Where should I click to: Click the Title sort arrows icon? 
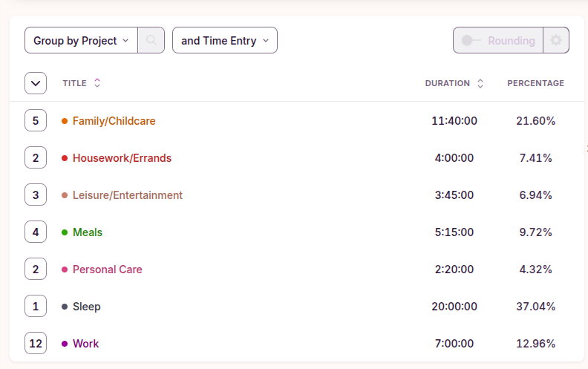click(x=97, y=83)
